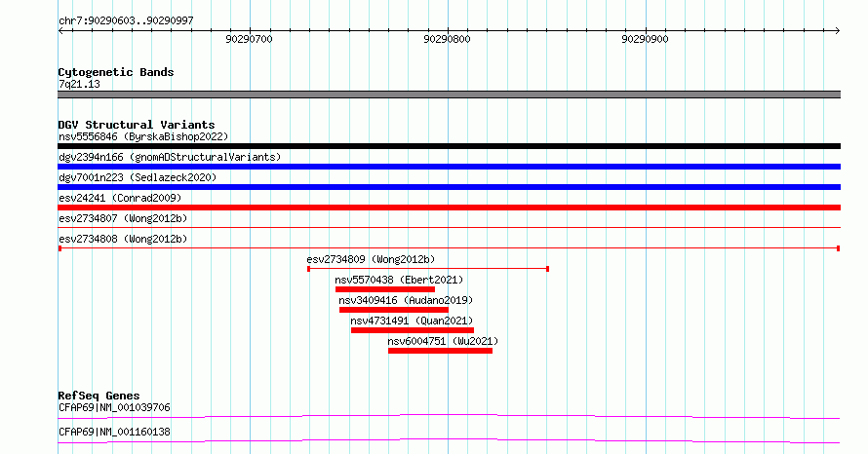Click the magenta CFAP69 NM_001160138 transcript line
The image size is (868, 454).
(449, 440)
